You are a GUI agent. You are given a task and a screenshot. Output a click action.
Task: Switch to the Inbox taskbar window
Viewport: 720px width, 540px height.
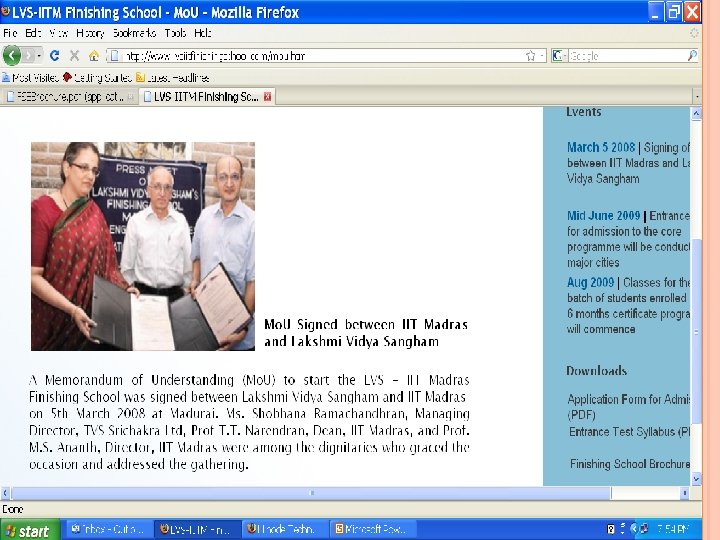coord(108,529)
